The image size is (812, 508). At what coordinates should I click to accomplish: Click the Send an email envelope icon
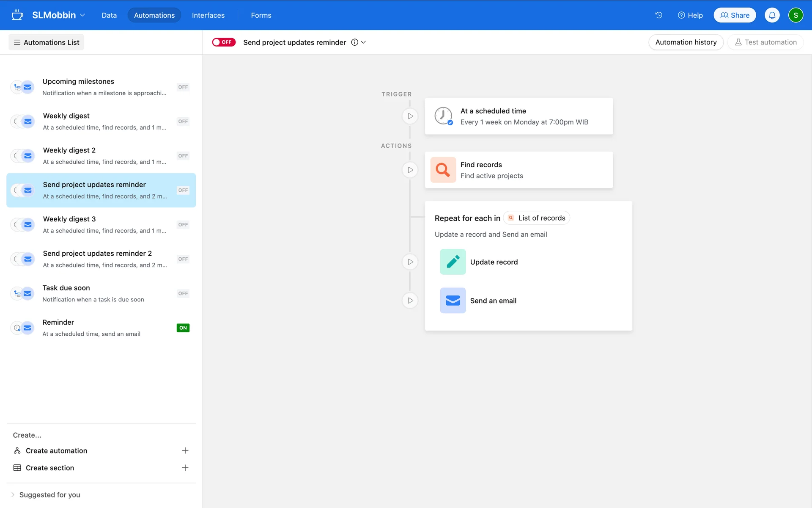pyautogui.click(x=453, y=301)
